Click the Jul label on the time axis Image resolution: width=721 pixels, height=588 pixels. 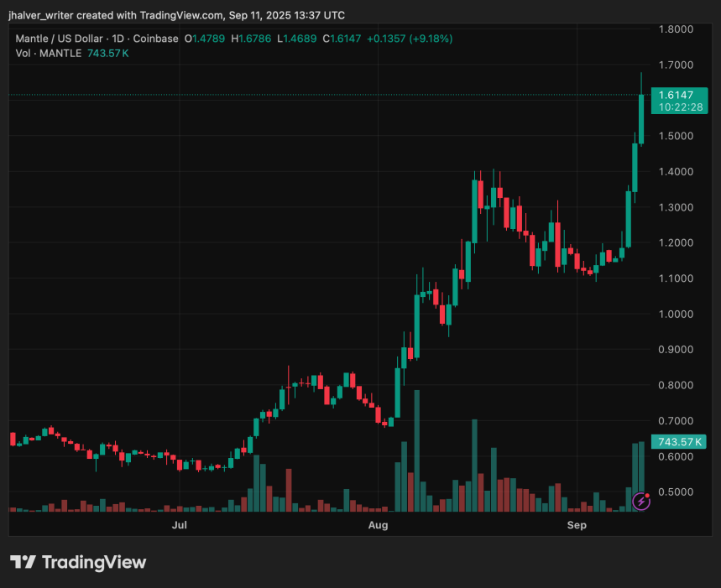(179, 524)
